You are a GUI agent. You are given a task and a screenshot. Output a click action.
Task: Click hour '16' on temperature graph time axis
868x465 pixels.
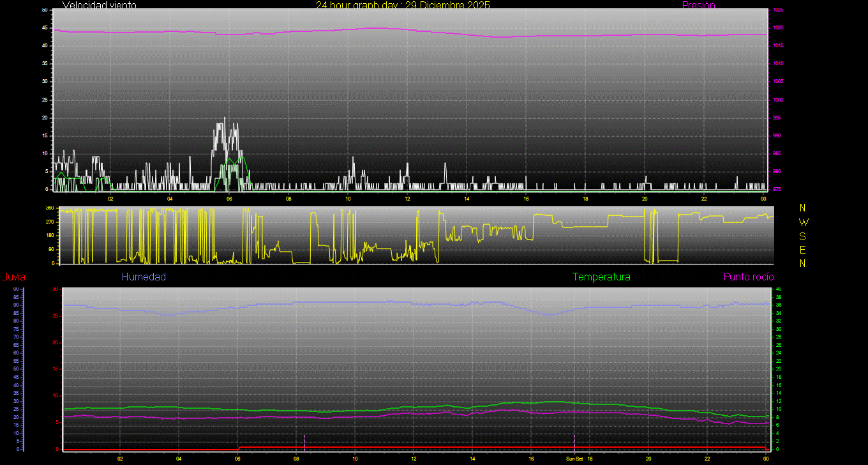point(531,459)
